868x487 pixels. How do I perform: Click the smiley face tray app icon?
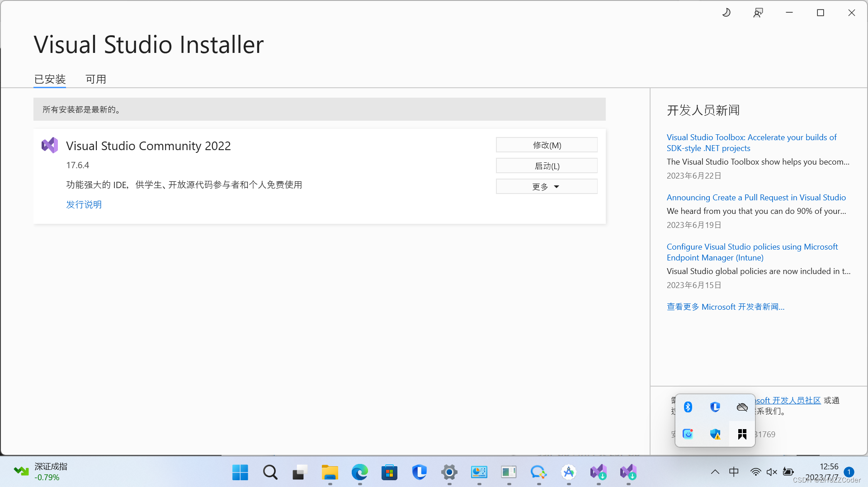[688, 434]
